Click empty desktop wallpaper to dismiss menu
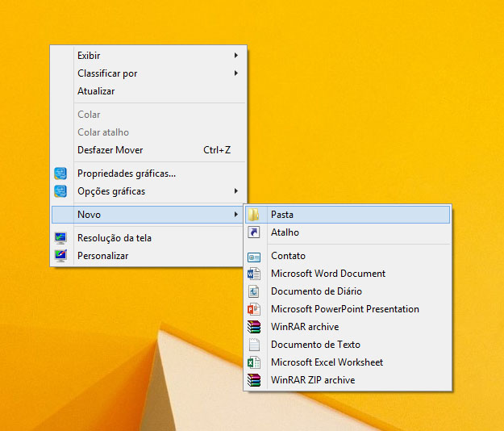504x431 pixels. [387, 97]
